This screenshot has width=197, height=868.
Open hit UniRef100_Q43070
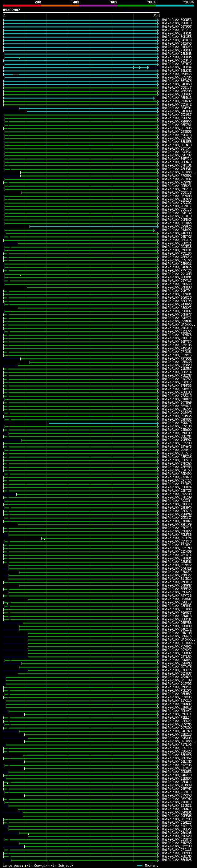[x=176, y=40]
